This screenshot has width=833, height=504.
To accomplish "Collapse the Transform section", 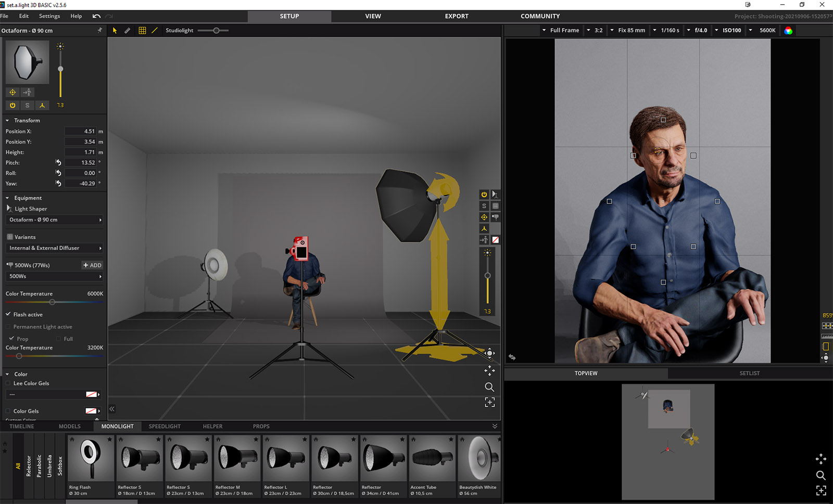I will (x=7, y=120).
